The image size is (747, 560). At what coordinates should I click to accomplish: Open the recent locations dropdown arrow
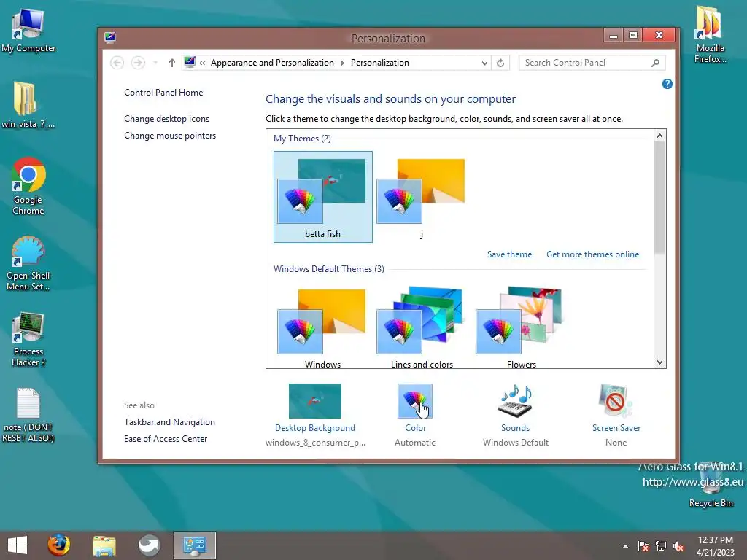click(x=155, y=63)
